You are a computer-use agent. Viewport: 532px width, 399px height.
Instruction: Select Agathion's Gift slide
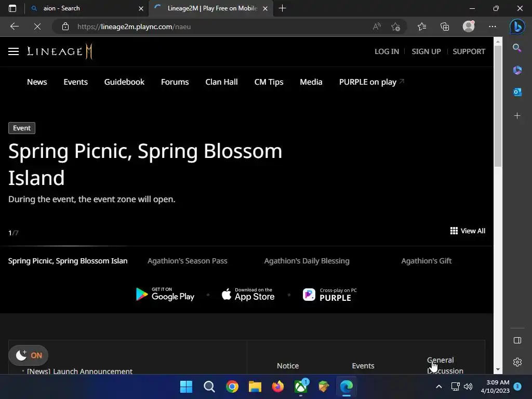pos(427,261)
